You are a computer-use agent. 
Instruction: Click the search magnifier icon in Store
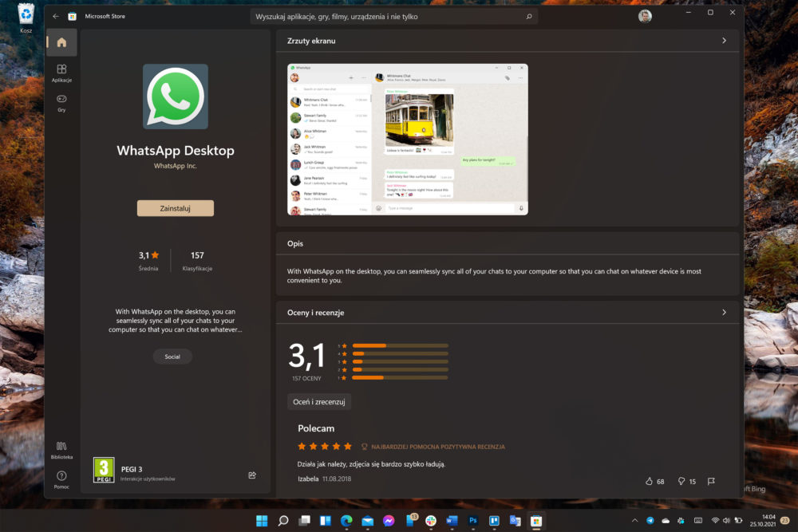pos(529,16)
